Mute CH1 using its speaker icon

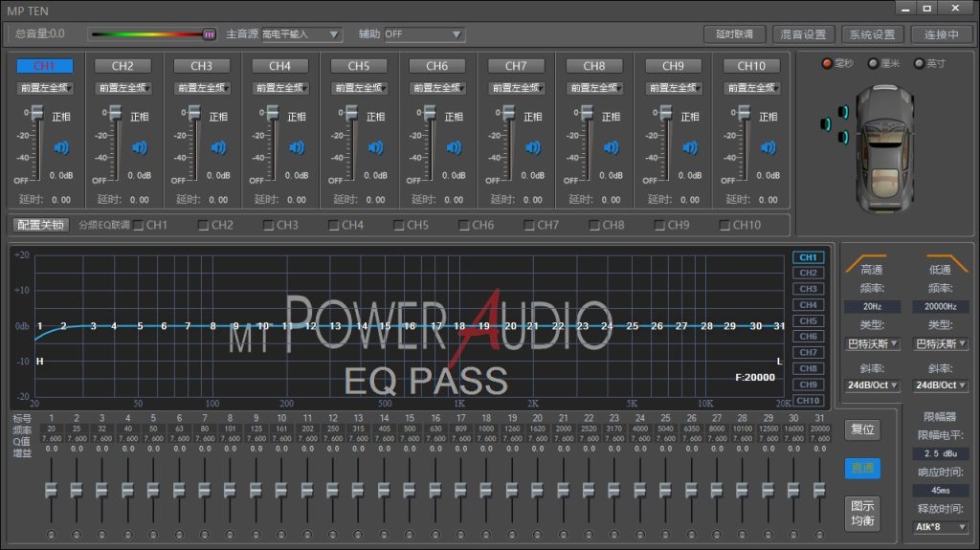click(61, 147)
